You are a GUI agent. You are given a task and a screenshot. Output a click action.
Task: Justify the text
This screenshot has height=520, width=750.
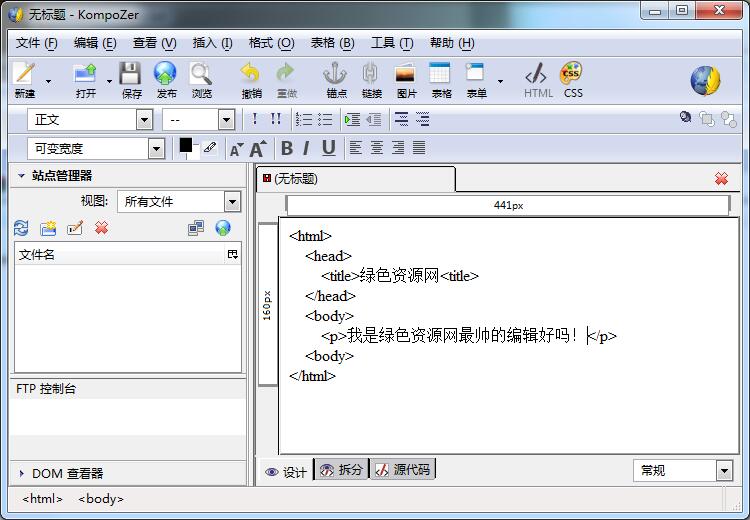tap(419, 148)
